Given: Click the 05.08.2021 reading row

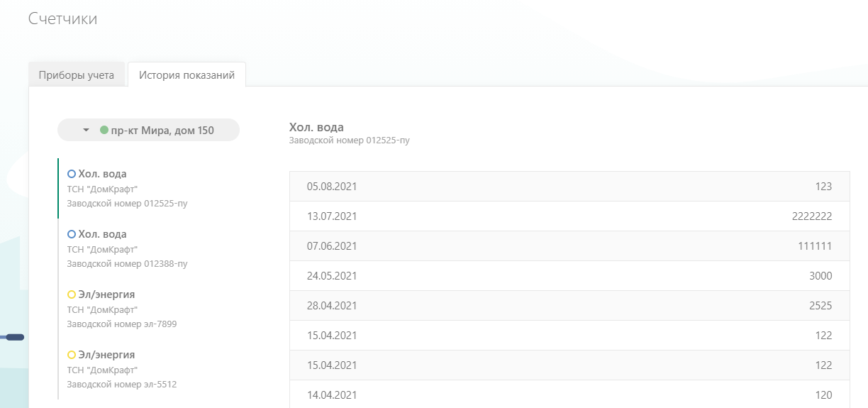Looking at the screenshot, I should [569, 187].
